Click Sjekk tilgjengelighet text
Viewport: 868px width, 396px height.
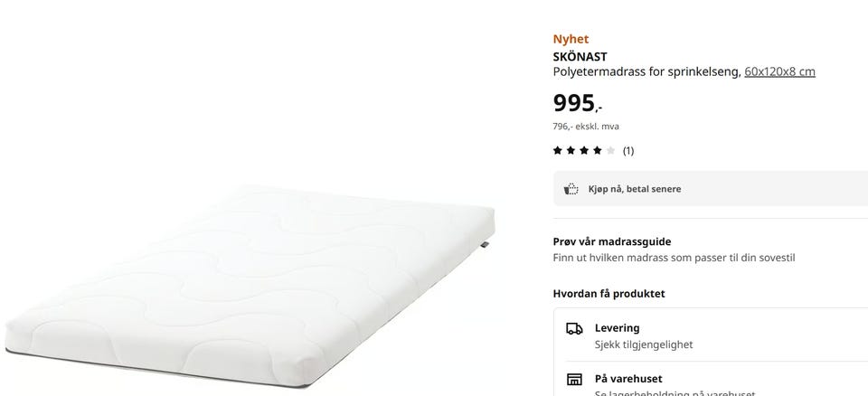pos(644,344)
